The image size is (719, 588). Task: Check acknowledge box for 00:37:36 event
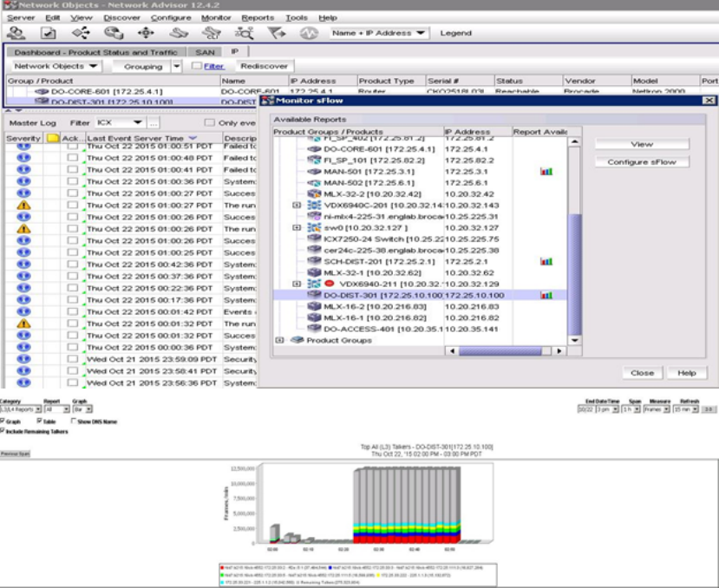click(73, 276)
